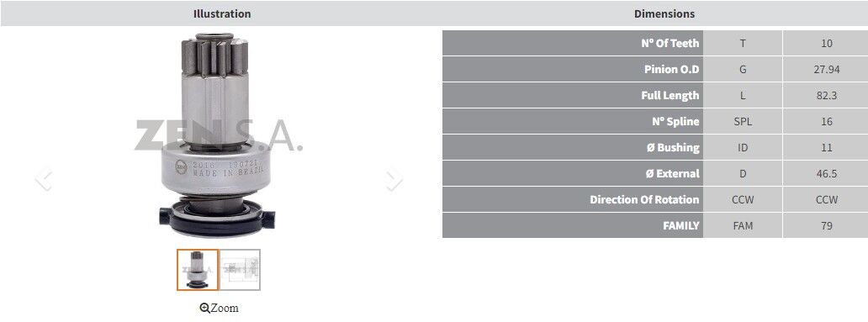Click the Full Length value 82.3
The height and width of the screenshot is (322, 868).
point(826,95)
